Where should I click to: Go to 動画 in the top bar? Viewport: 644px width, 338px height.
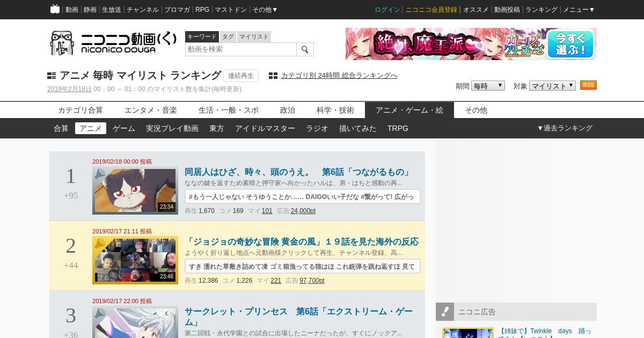tap(72, 10)
